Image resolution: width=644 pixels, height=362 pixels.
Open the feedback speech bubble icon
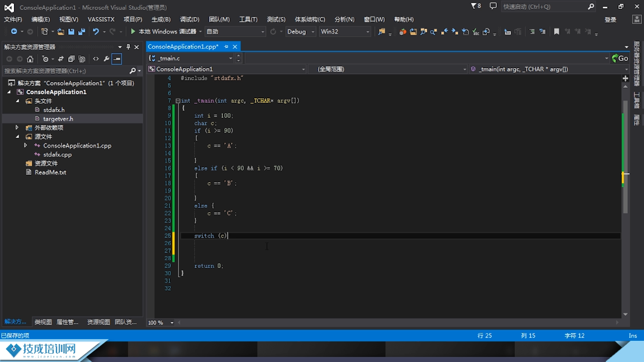tap(493, 6)
